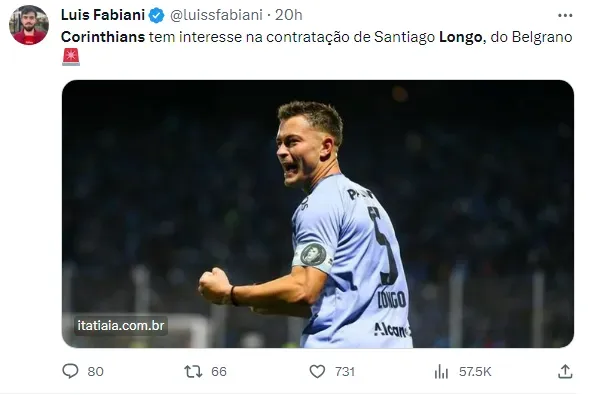This screenshot has width=595, height=395.
Task: Open Luis Fabiani's profile picture
Action: [29, 25]
